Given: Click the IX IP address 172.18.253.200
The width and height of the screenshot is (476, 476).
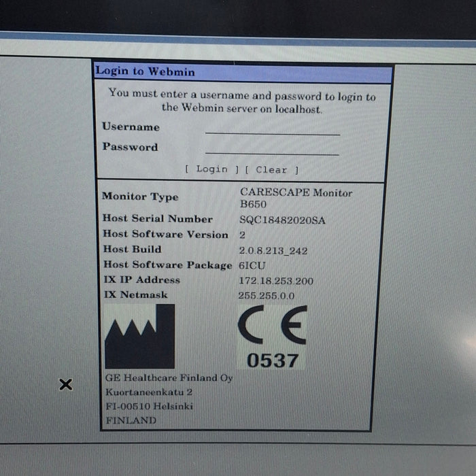Looking at the screenshot, I should click(x=275, y=281).
